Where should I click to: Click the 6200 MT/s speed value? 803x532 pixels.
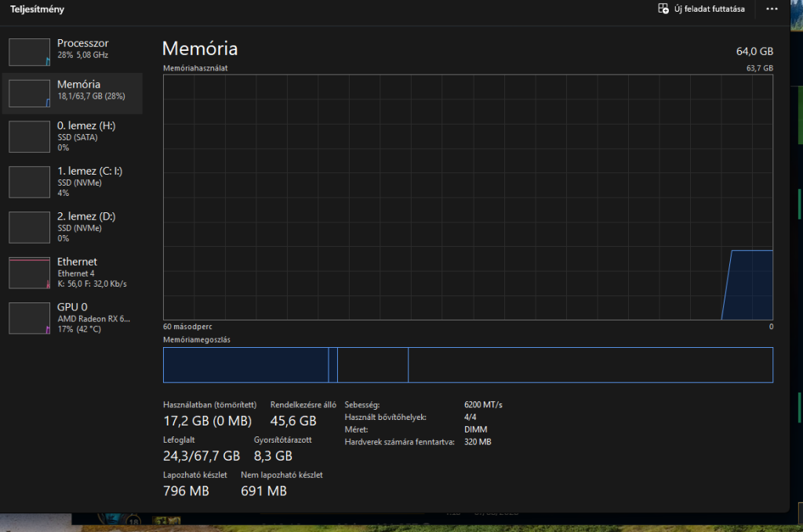pyautogui.click(x=483, y=405)
